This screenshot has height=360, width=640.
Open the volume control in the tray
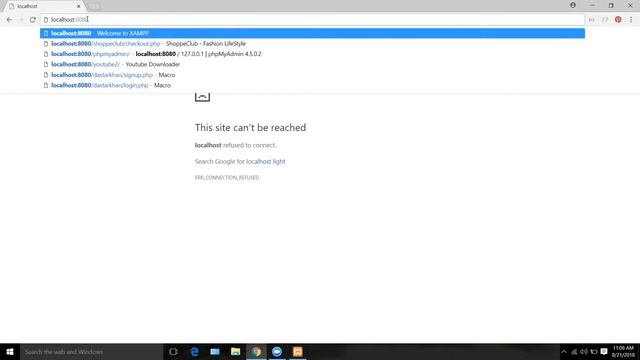click(584, 352)
